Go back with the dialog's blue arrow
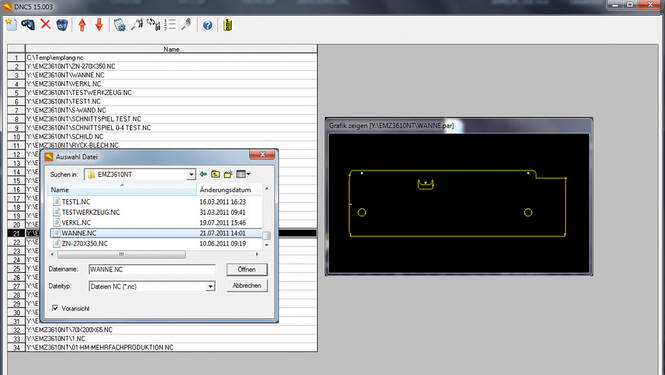Viewport: 665px width, 375px height. pos(204,174)
